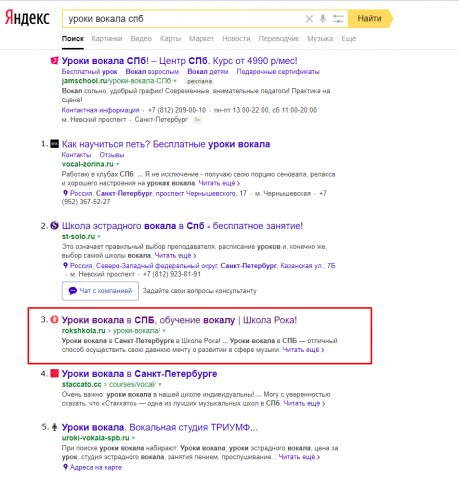Expand Читать ещё in ТРИУМФ snippet
Viewport: 459px width, 480px height.
299,457
